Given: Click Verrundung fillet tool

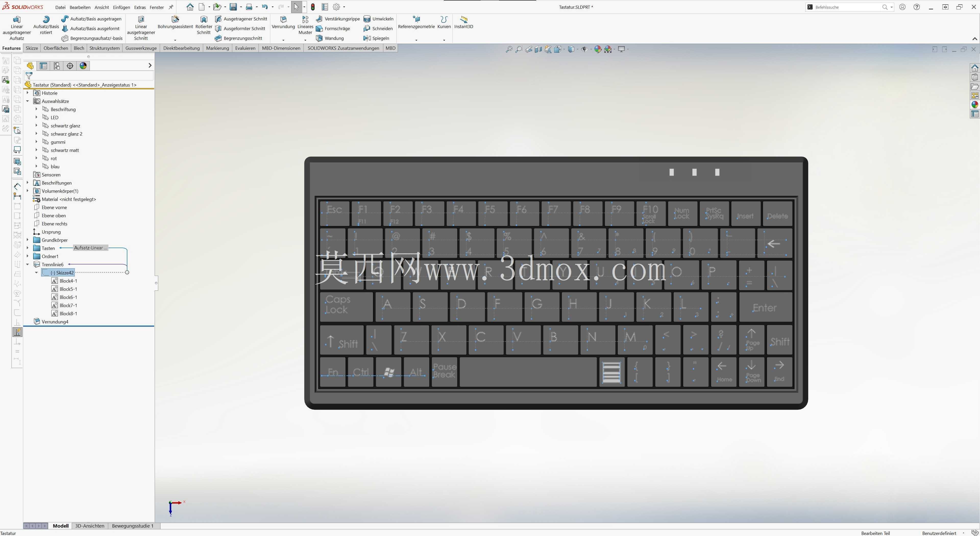Looking at the screenshot, I should click(x=283, y=23).
